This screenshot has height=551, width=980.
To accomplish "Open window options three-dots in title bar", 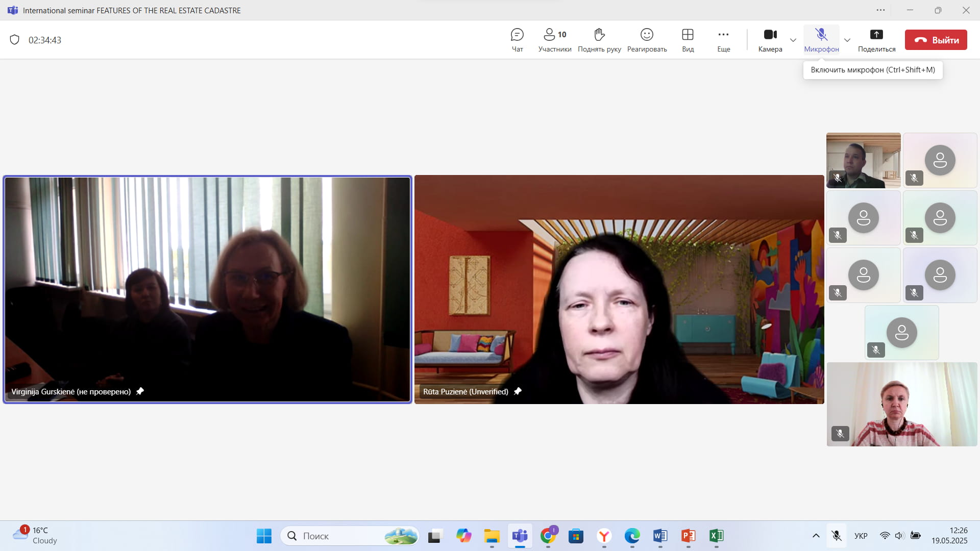I will pos(880,10).
